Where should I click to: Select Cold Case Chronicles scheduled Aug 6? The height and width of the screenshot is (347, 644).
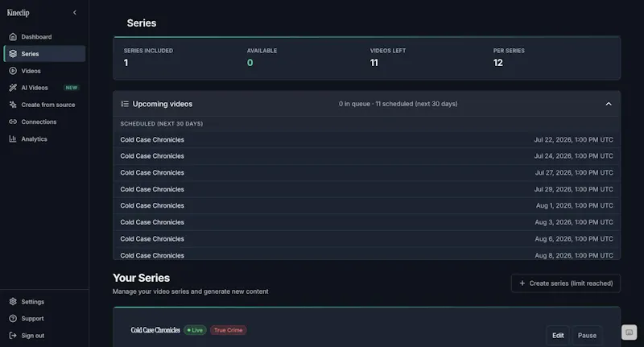pos(367,238)
